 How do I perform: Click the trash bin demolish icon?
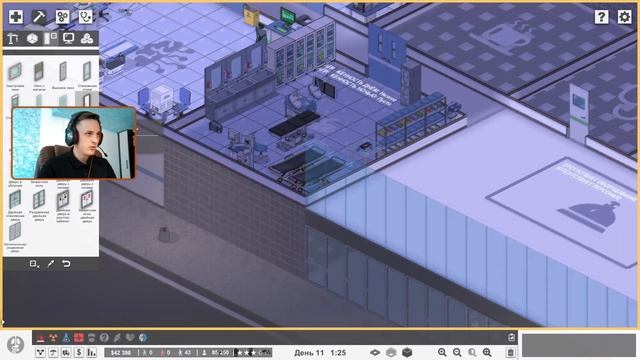tap(511, 352)
